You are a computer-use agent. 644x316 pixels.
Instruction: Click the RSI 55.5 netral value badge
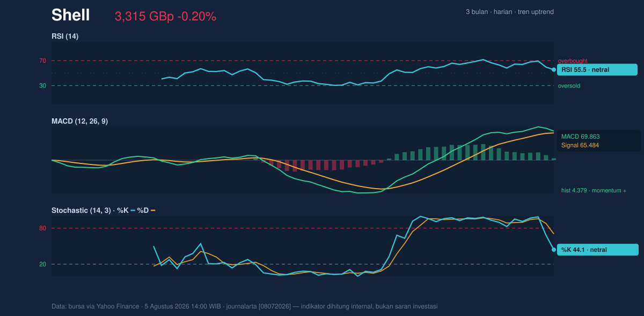click(597, 70)
